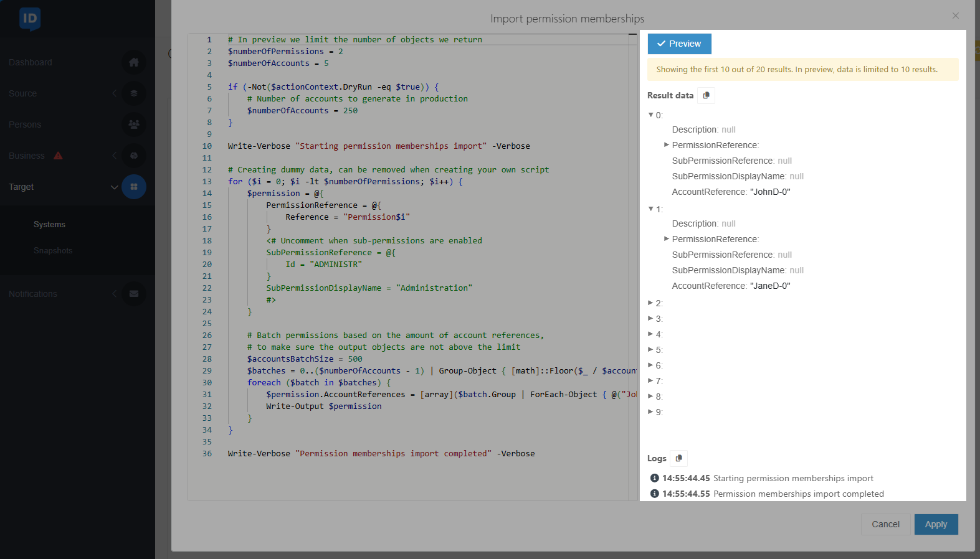This screenshot has width=980, height=559.
Task: Expand result item 9
Action: 651,412
